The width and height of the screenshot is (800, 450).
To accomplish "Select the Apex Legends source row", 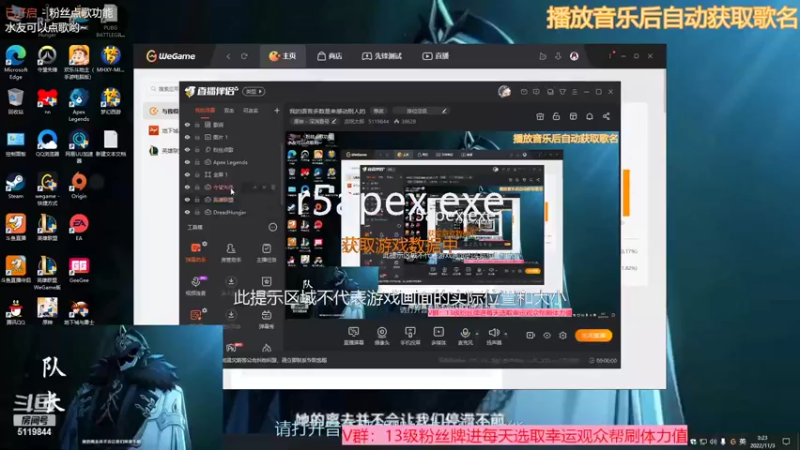I will pos(231,162).
